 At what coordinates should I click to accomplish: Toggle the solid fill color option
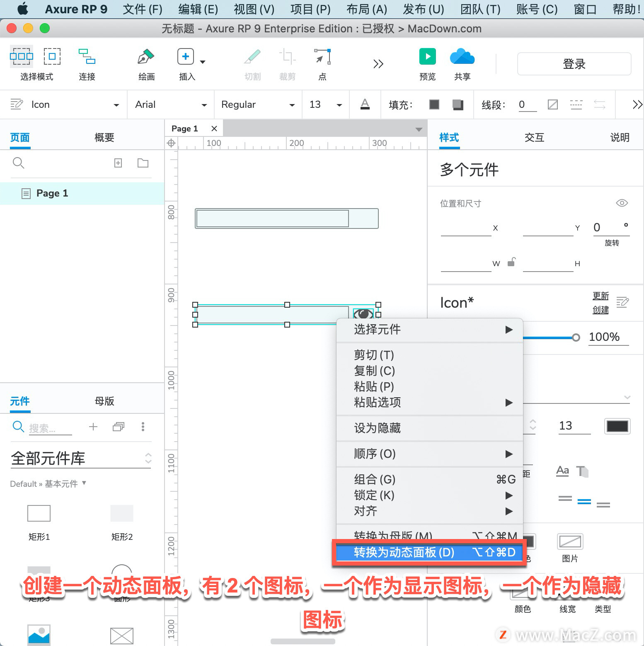click(434, 104)
